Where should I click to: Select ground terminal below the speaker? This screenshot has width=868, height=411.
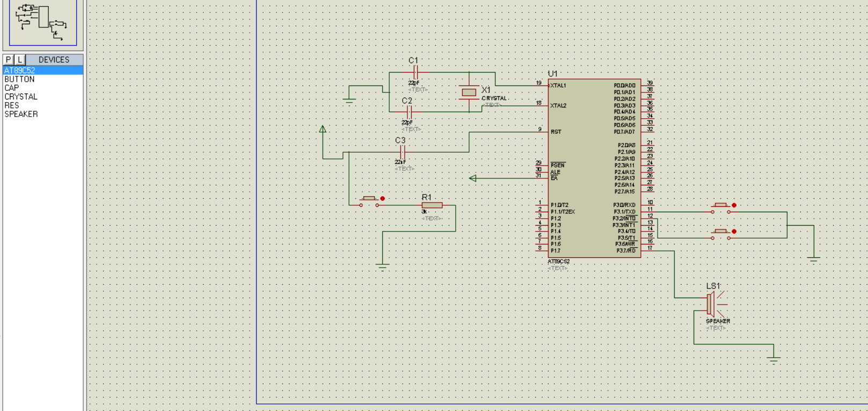pos(774,359)
